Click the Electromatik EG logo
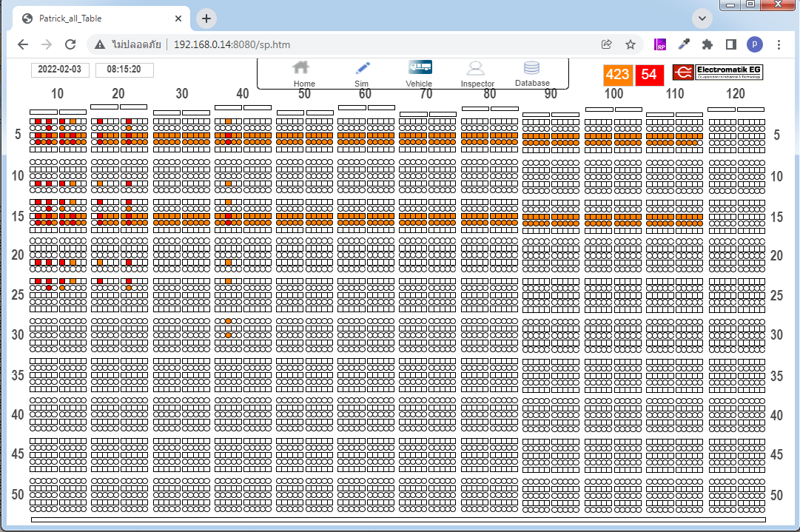This screenshot has height=532, width=800. [717, 73]
